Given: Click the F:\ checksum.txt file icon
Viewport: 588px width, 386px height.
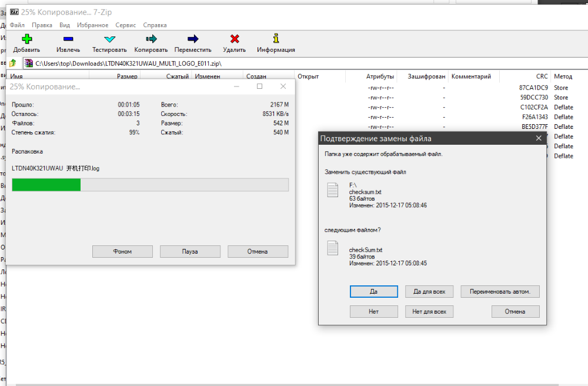Looking at the screenshot, I should pos(333,190).
